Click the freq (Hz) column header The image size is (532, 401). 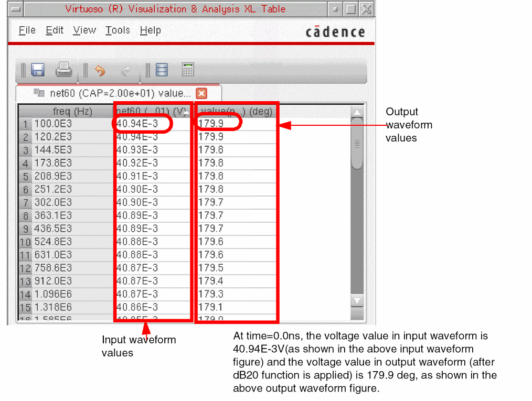(72, 111)
